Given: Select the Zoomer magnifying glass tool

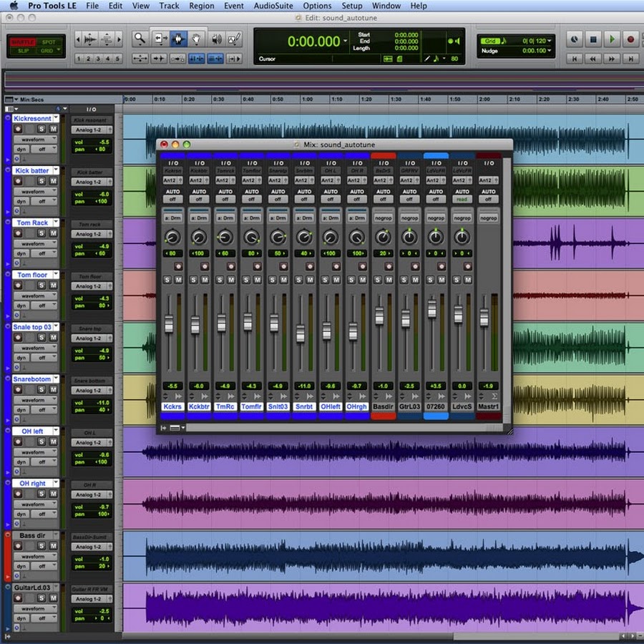Looking at the screenshot, I should 140,39.
